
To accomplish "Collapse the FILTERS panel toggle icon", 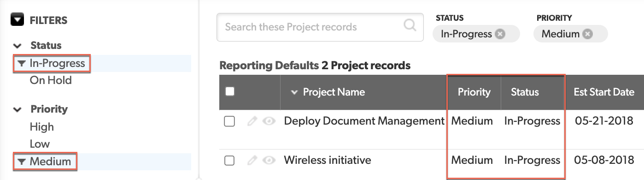I will (x=17, y=20).
